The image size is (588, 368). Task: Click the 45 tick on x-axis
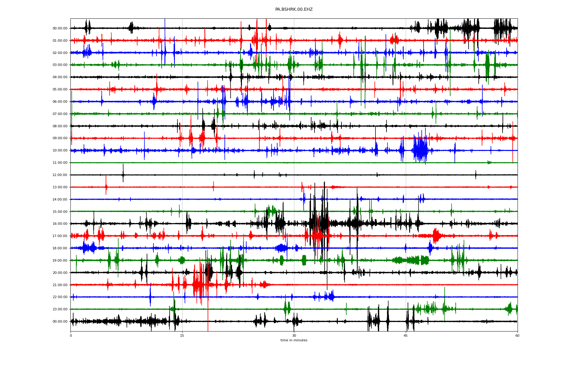406,336
